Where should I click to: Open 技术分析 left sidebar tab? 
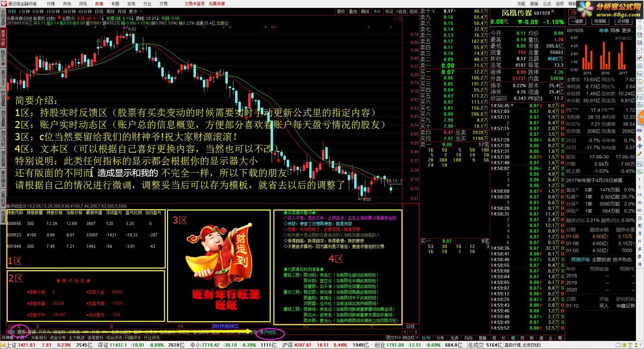[x=3, y=38]
